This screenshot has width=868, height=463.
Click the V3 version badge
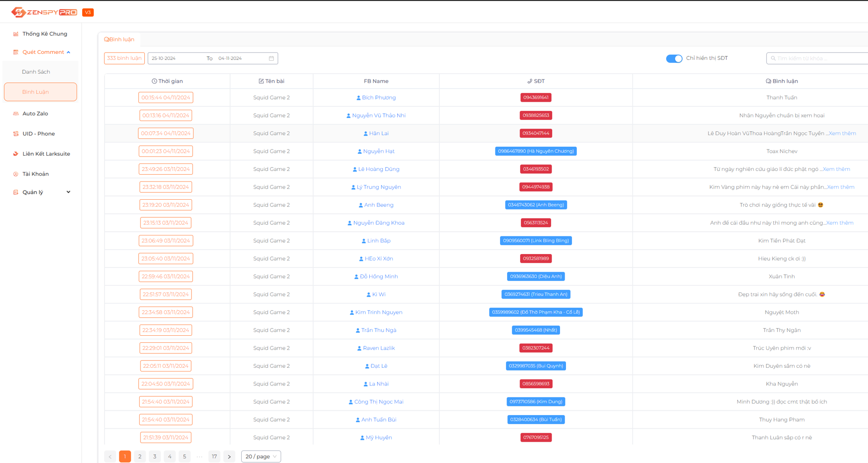pos(88,13)
